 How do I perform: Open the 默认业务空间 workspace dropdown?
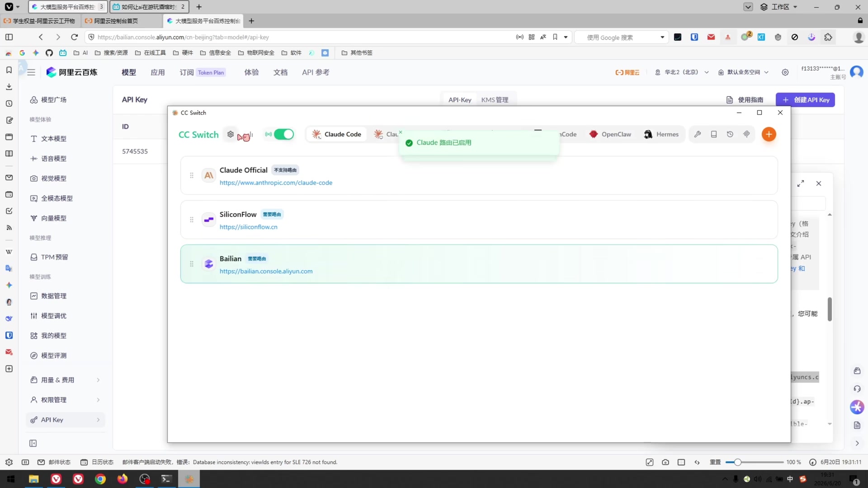[x=743, y=72]
